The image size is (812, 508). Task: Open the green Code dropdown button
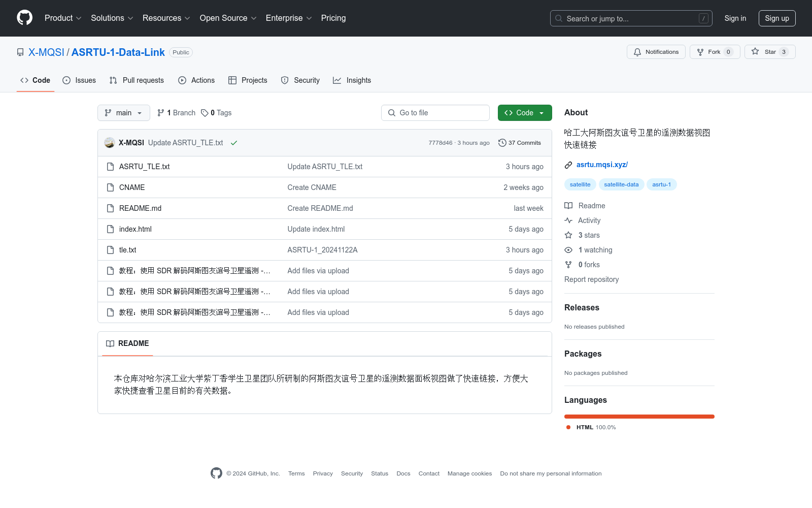(x=525, y=113)
